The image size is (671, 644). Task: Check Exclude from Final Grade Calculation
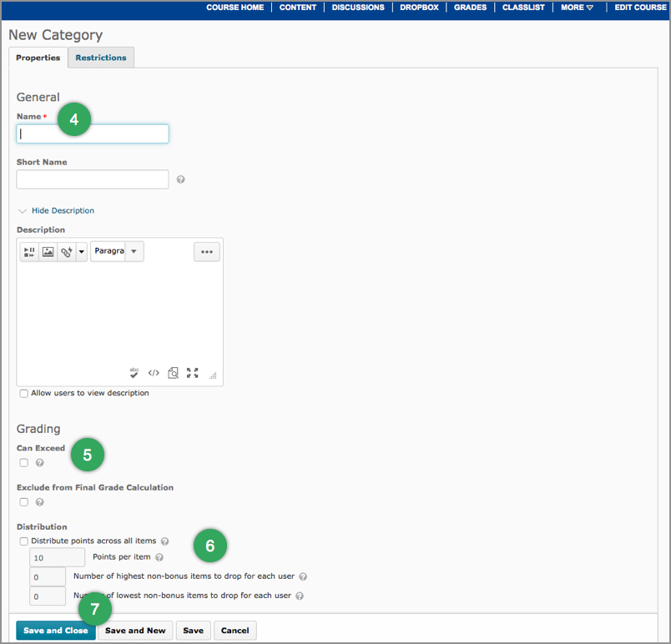[24, 502]
